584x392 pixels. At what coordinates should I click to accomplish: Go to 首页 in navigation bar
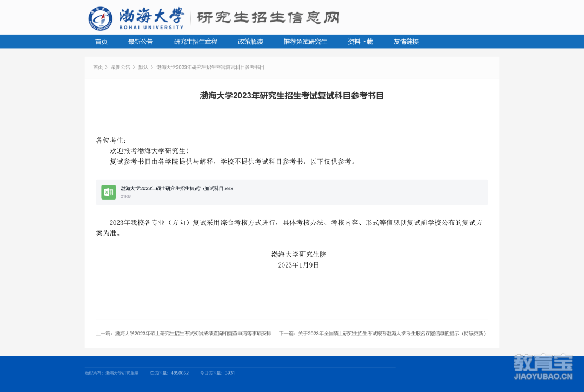click(101, 42)
